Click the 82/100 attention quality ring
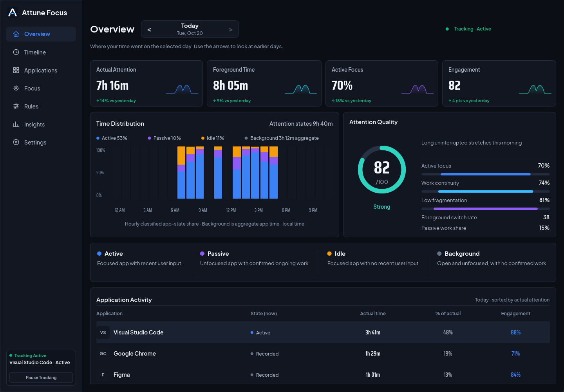The image size is (564, 392). pos(382,170)
